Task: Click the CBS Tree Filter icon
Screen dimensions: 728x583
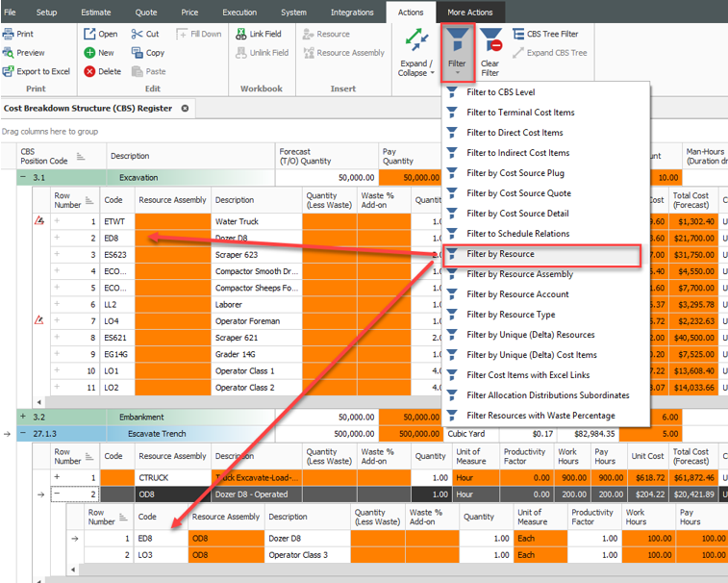Action: (518, 34)
